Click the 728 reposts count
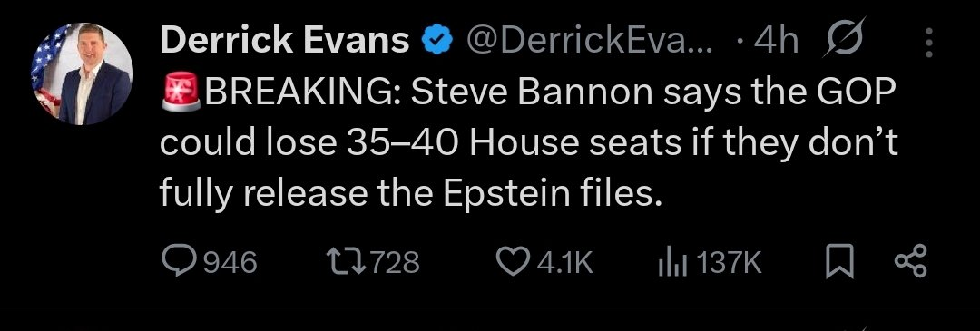The image size is (980, 331). click(395, 262)
